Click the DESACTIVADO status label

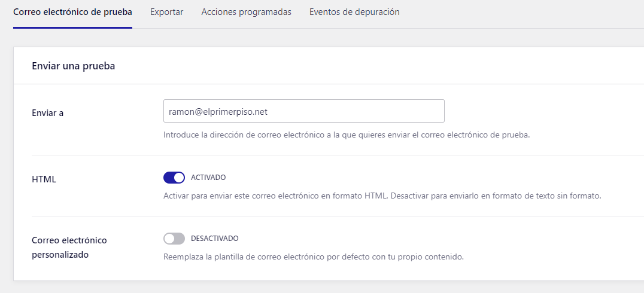pos(215,239)
